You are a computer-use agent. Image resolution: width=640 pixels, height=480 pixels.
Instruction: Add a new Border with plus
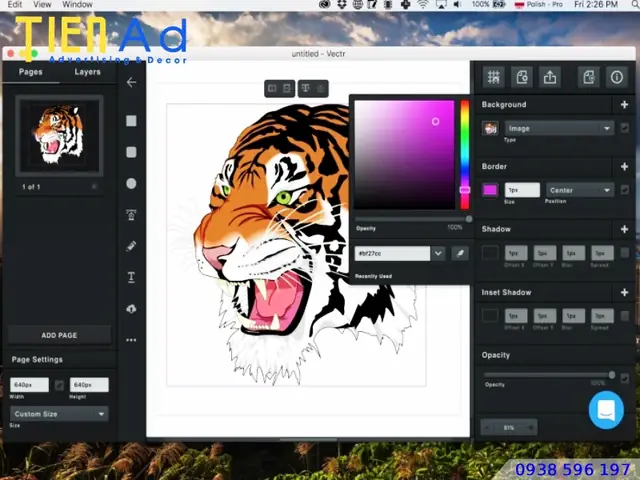pyautogui.click(x=624, y=167)
